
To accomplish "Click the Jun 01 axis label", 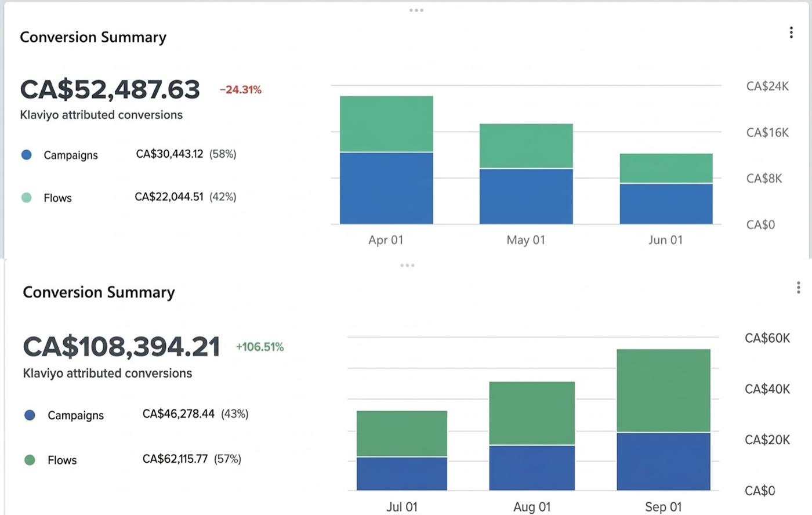I will [665, 240].
